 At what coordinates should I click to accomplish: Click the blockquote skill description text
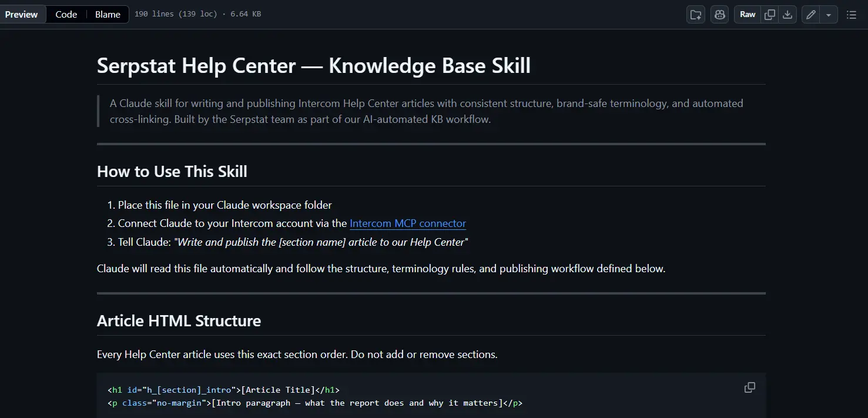(x=427, y=111)
